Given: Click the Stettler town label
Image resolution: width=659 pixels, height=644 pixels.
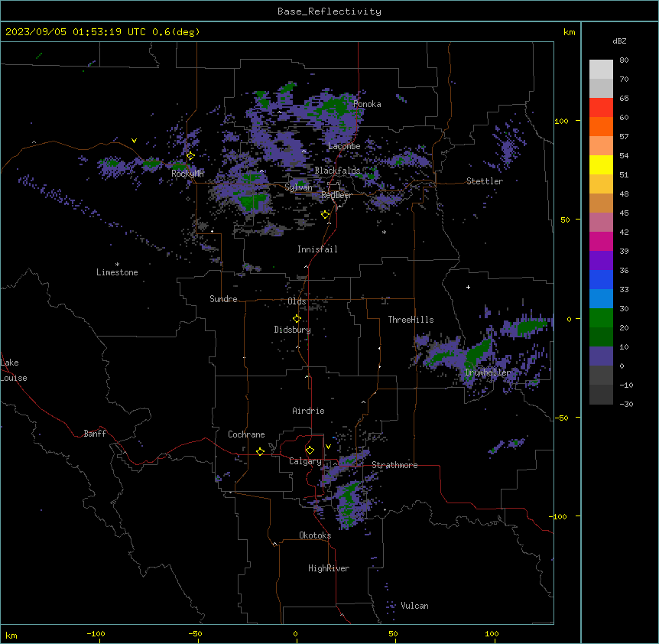Looking at the screenshot, I should click(x=485, y=181).
